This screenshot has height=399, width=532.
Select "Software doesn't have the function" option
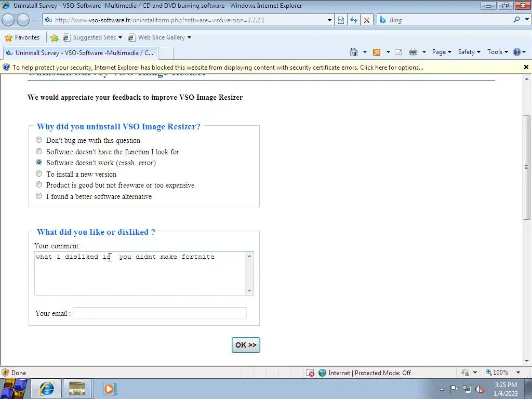(39, 151)
